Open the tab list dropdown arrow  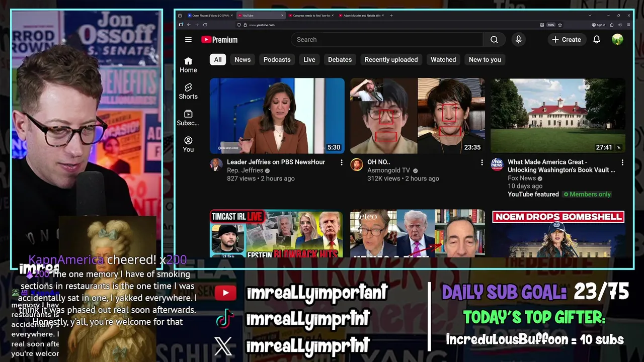(590, 16)
